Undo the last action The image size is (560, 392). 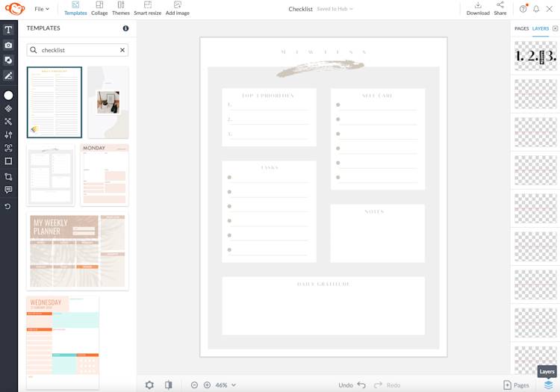pos(352,385)
